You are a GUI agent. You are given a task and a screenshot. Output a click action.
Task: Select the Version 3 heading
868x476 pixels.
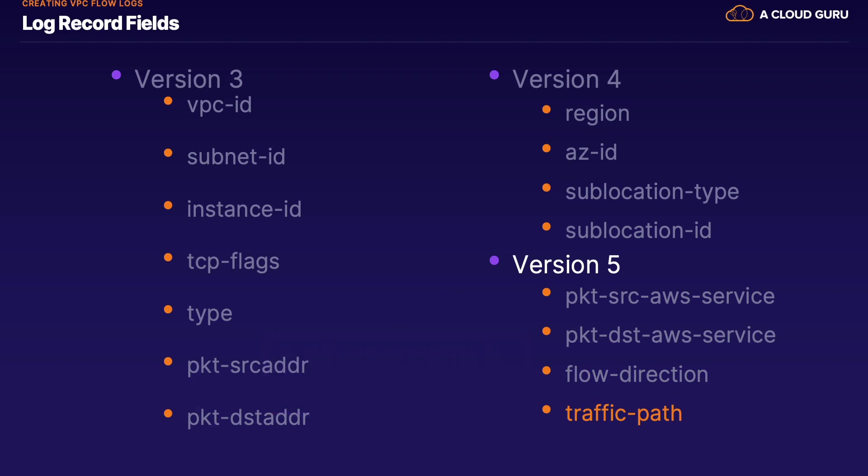pyautogui.click(x=189, y=79)
